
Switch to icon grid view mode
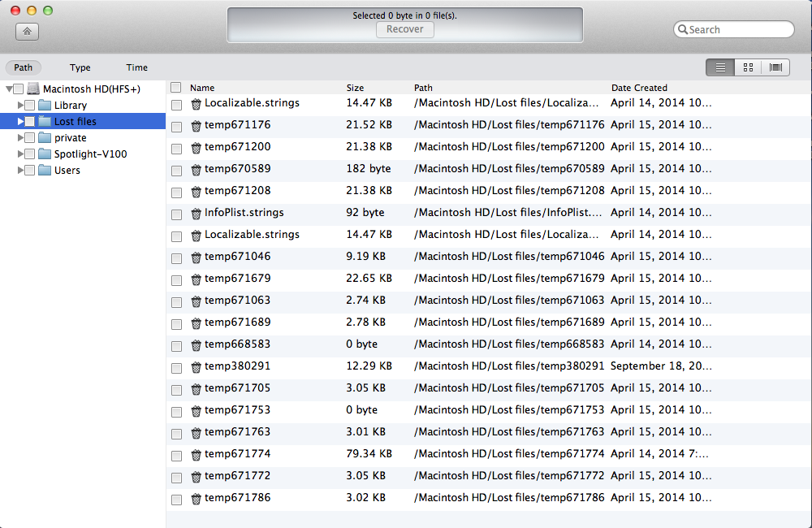[748, 67]
